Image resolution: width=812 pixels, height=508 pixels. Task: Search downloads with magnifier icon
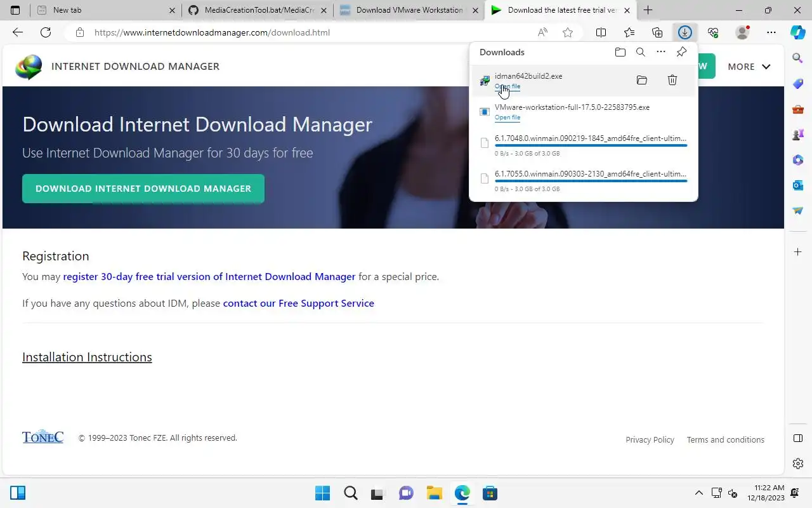click(641, 52)
